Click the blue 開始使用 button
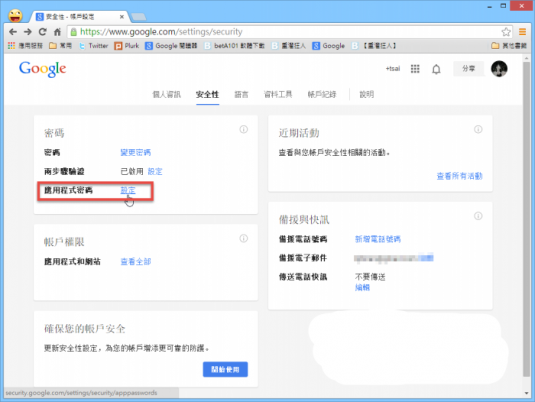The image size is (535, 402). tap(225, 370)
